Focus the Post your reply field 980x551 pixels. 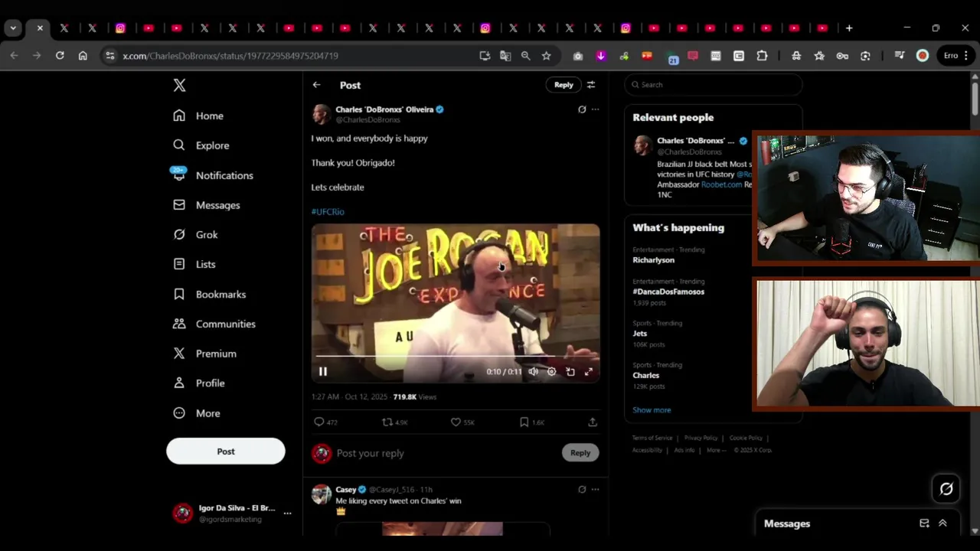pos(448,453)
